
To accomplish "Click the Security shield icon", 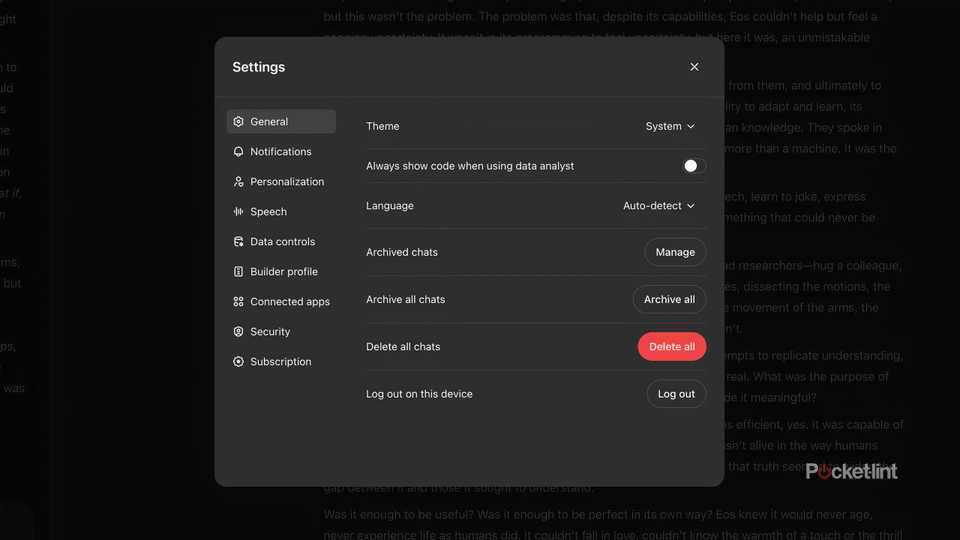I will tap(238, 332).
